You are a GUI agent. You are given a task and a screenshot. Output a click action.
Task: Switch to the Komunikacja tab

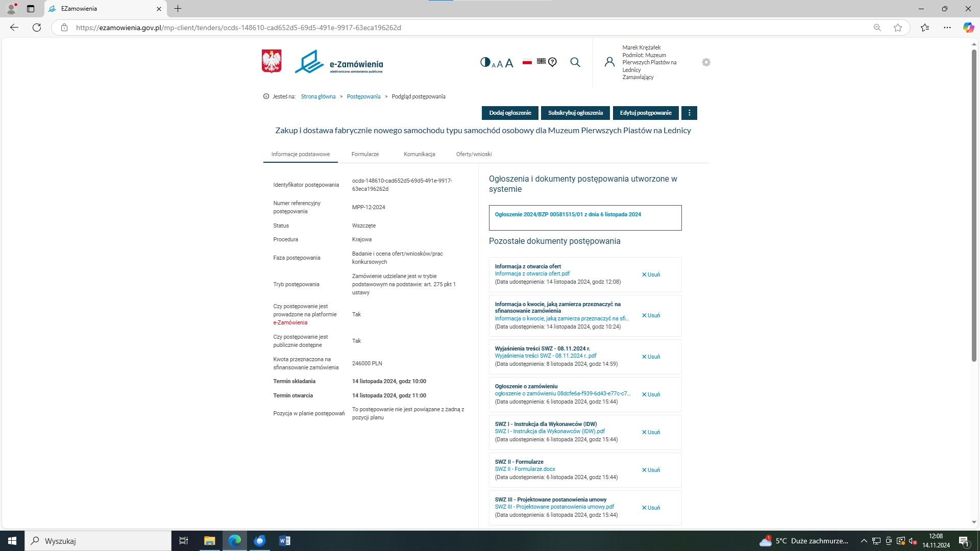point(419,154)
